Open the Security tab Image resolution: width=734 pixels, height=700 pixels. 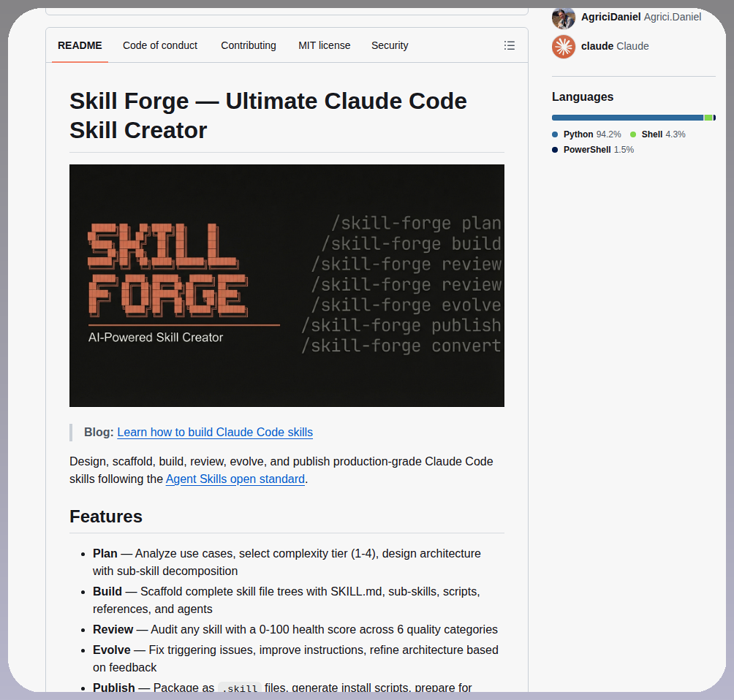click(x=390, y=45)
